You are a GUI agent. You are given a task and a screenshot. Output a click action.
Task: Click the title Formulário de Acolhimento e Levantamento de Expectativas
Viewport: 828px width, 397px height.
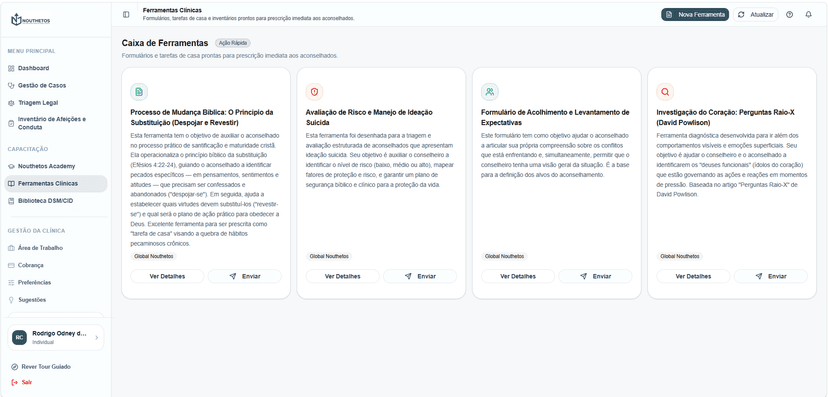coord(555,117)
